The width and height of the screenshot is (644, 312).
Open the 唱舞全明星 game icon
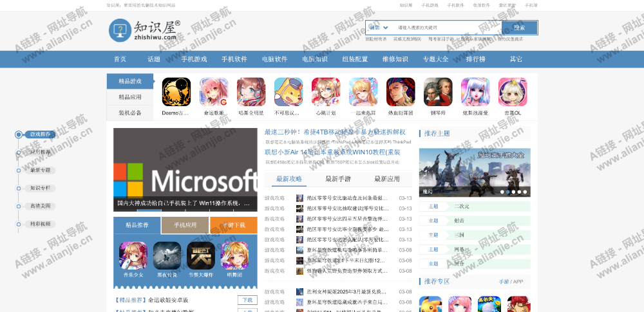click(x=251, y=92)
